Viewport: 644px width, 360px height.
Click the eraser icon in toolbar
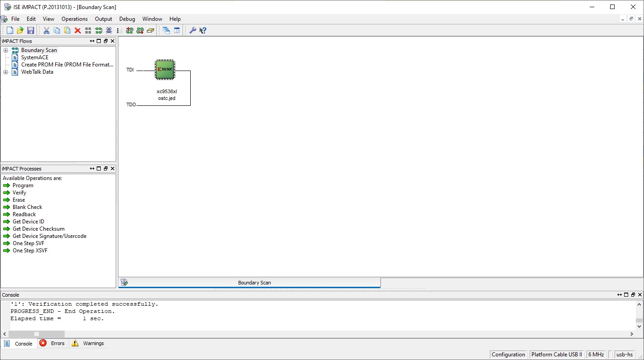pos(151,30)
